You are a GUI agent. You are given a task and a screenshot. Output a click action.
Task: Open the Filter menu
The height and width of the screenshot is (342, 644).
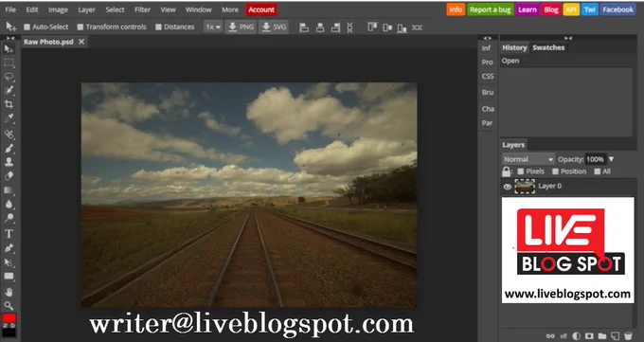142,9
